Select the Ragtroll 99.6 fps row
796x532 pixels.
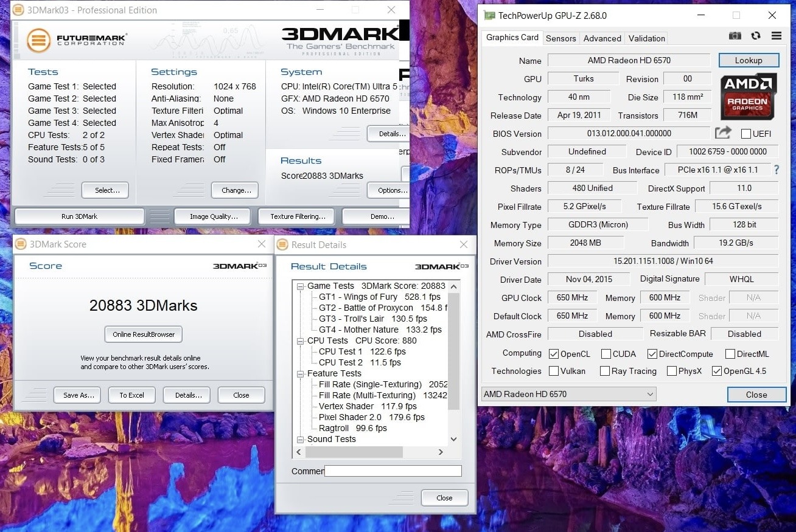352,428
